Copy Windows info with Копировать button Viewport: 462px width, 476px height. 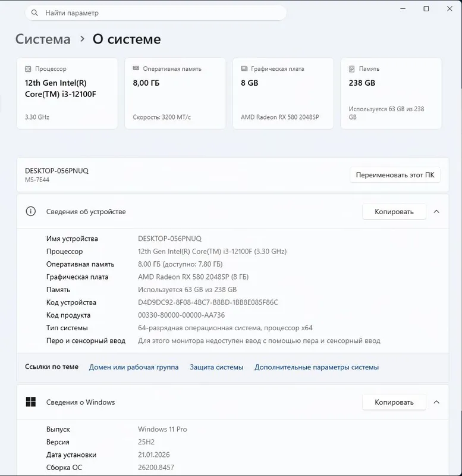[x=394, y=402]
